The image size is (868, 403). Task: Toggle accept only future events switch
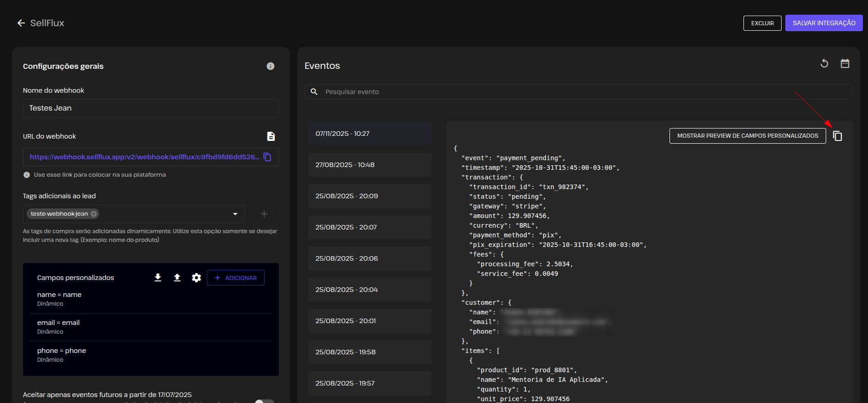[264, 401]
